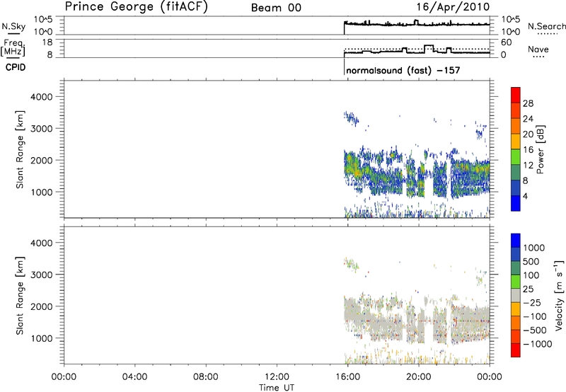Click the "Freq. [MHz]" axis label
This screenshot has height=392, width=566.
[x=13, y=47]
